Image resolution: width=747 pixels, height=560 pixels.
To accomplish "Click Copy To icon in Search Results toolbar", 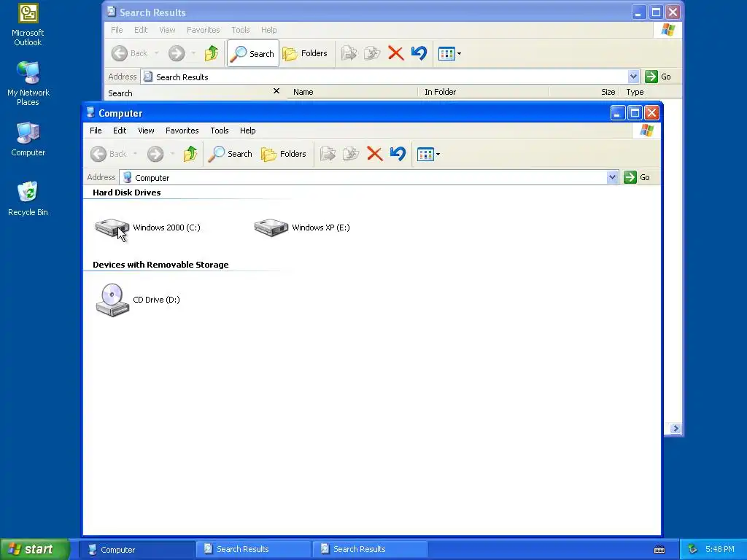I will [372, 52].
